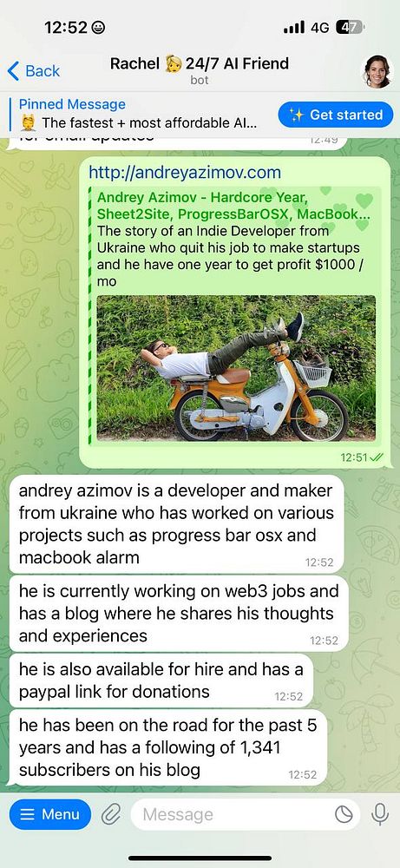Open the andreyazimov.com link

pyautogui.click(x=185, y=173)
